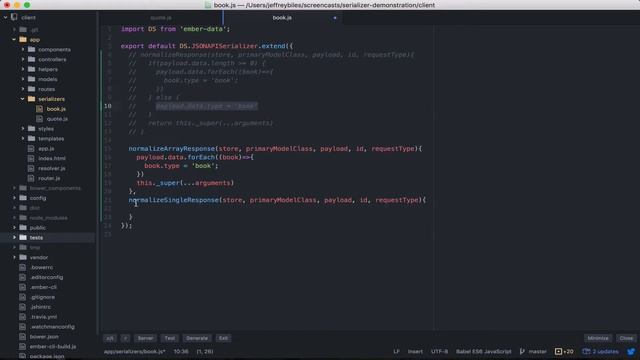640x360 pixels.
Task: Click the resolver.js file icon
Action: pos(31,168)
